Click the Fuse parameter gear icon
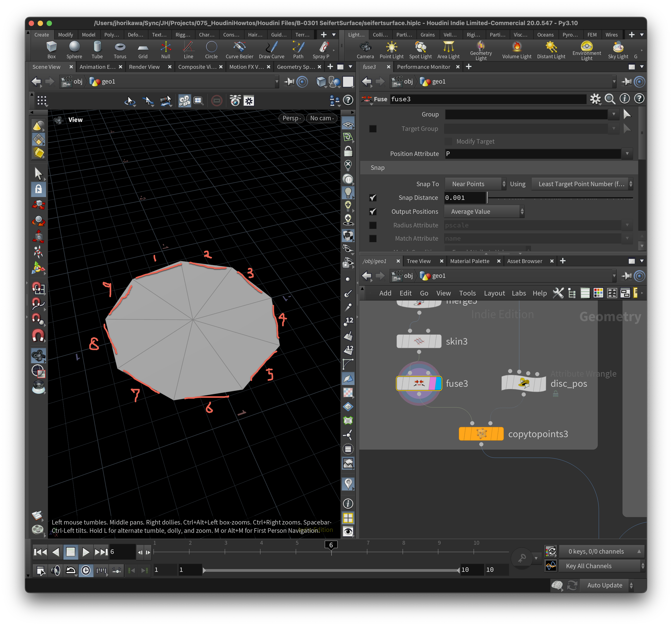 pos(595,99)
